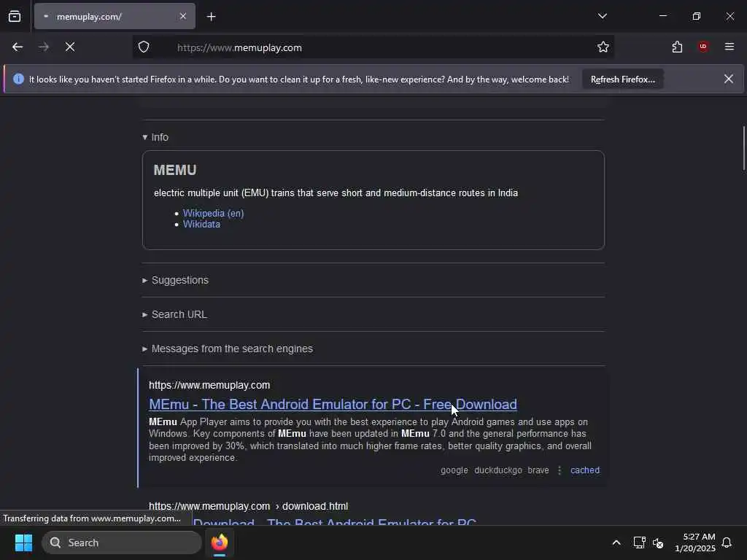Click the download.html result URL
Screen dimensions: 747x560
(248, 506)
